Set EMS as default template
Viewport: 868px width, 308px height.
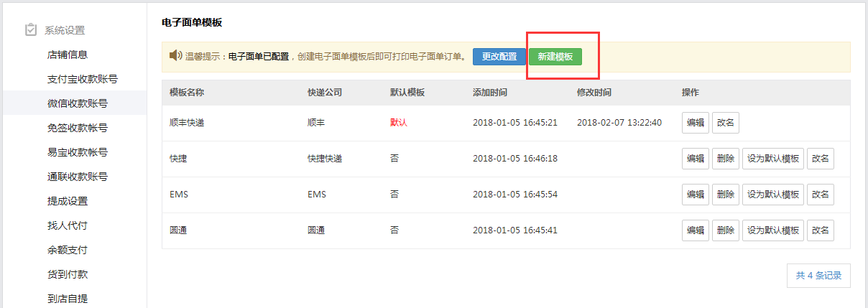pos(773,195)
